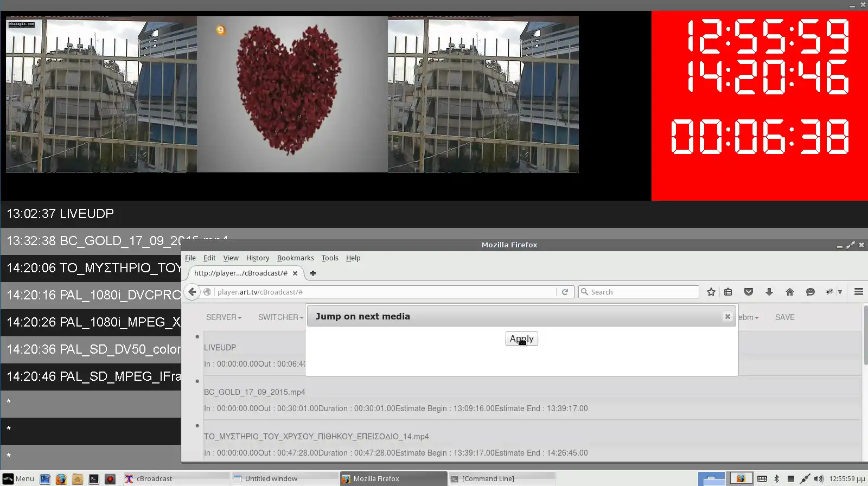Viewport: 868px width, 486px height.
Task: Open the Tools menu in Firefox
Action: point(330,258)
